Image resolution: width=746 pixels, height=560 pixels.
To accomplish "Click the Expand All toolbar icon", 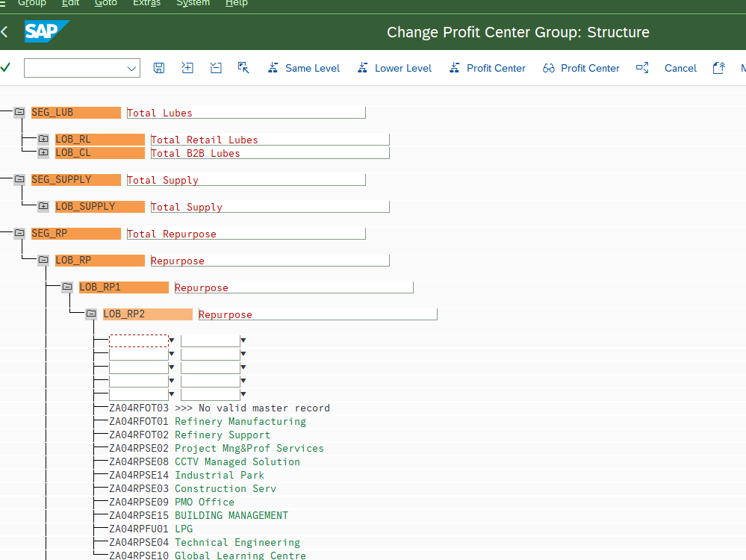I will (187, 68).
